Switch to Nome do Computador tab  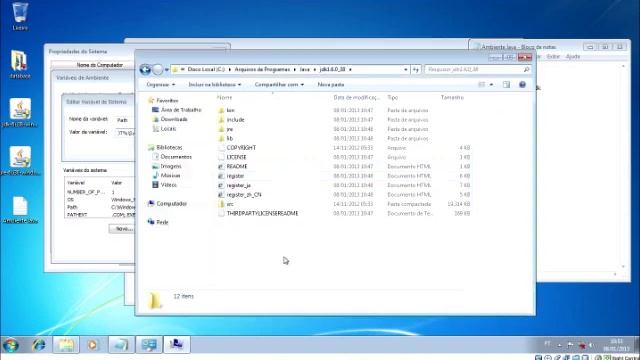coord(100,65)
